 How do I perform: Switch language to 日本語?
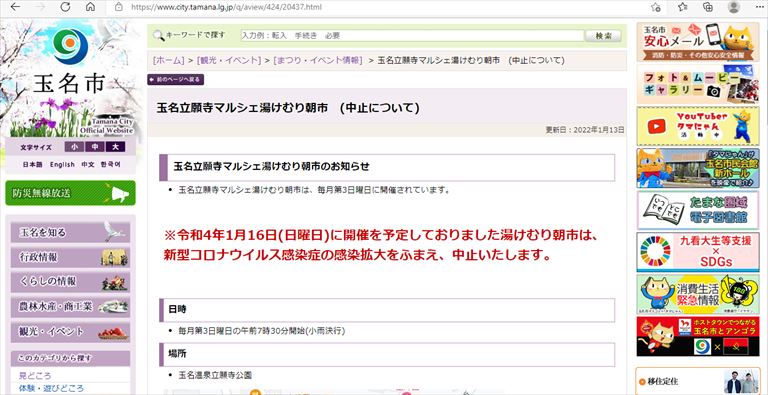pos(32,165)
